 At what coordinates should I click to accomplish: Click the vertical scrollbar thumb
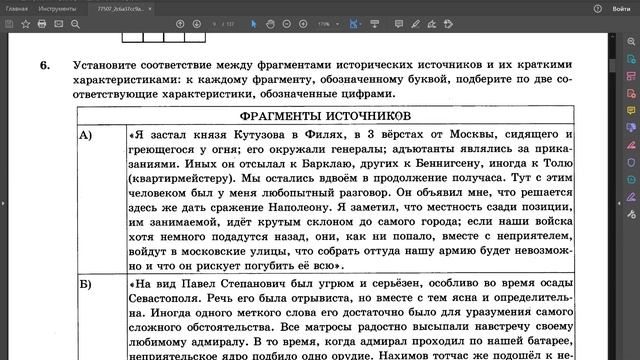tap(612, 65)
